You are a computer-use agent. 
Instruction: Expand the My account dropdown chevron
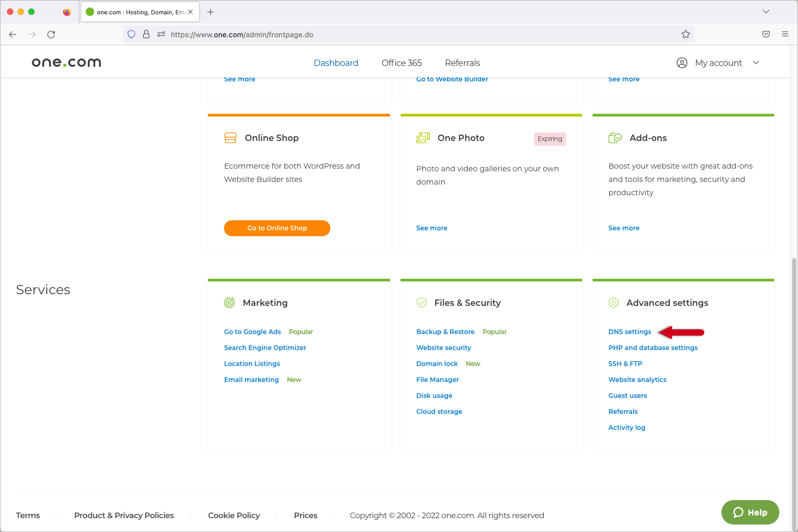756,63
